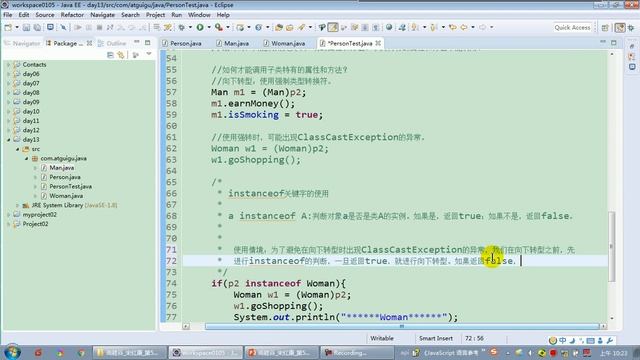Click the editor vertical scrollbar thumb
The width and height of the screenshot is (640, 360).
pyautogui.click(x=611, y=247)
